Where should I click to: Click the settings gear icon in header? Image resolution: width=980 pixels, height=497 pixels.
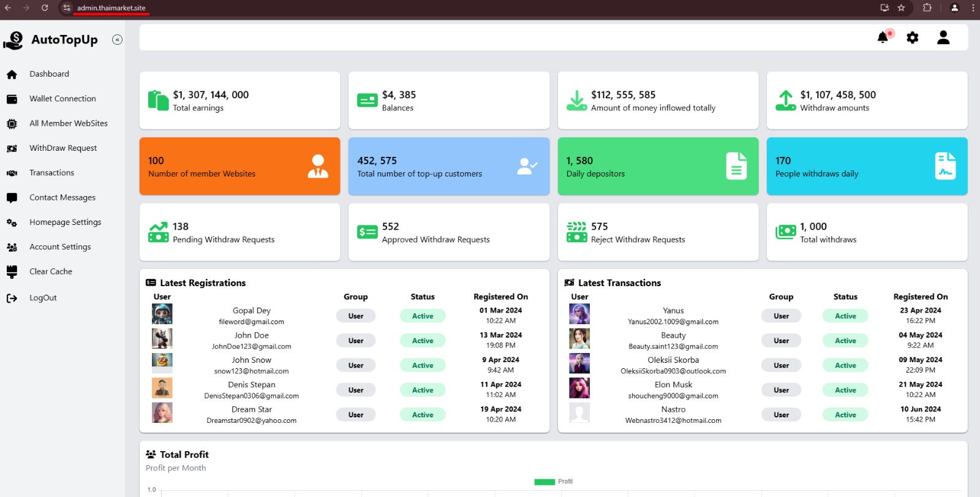(x=912, y=38)
